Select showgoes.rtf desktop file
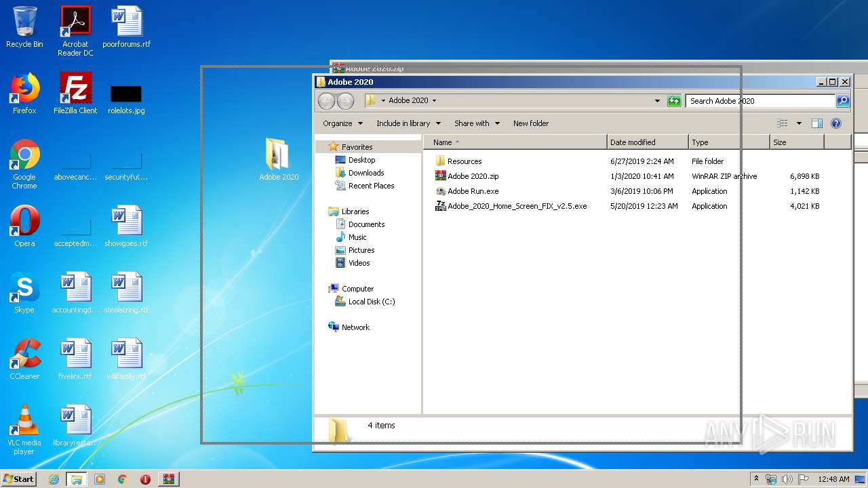868x488 pixels. [x=126, y=226]
